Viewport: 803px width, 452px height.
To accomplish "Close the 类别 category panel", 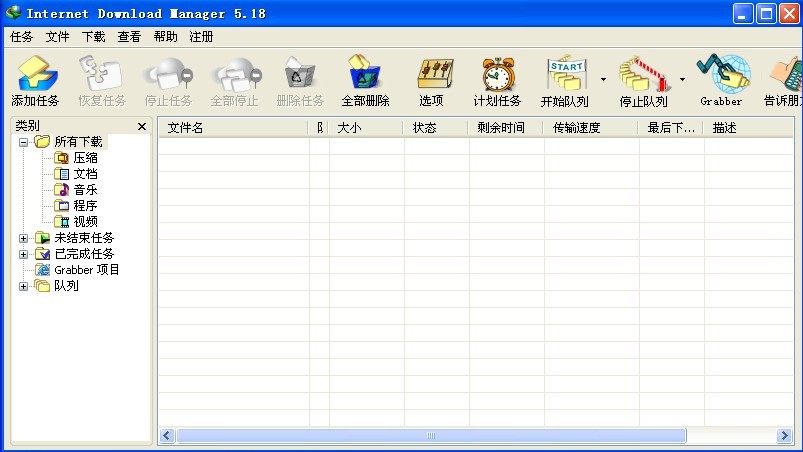I will tap(141, 127).
